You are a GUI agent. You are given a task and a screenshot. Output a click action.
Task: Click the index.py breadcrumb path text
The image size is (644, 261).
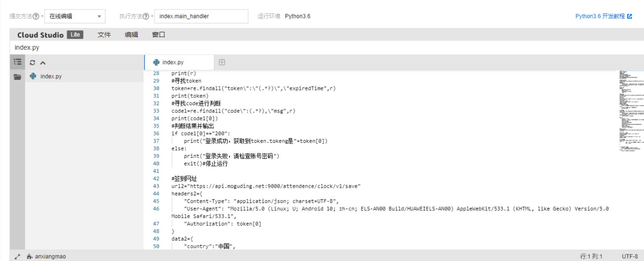click(x=27, y=47)
